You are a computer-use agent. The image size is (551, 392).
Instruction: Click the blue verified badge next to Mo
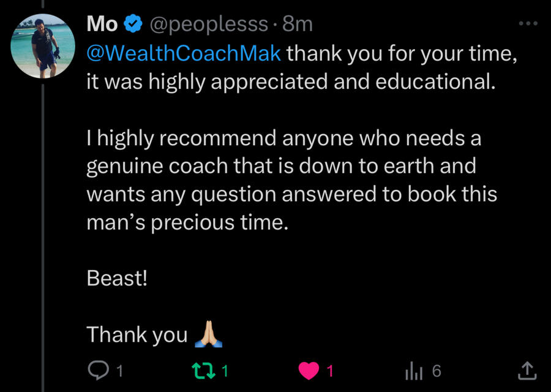coord(132,24)
